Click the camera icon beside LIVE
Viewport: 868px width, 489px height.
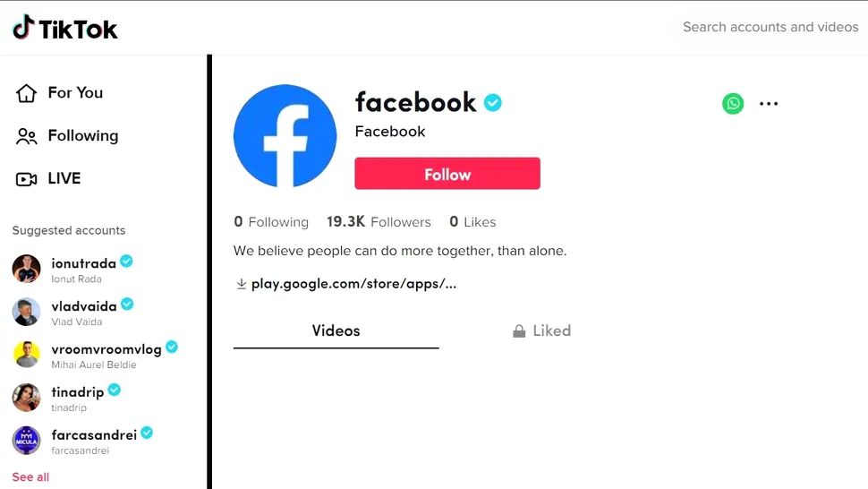[x=27, y=179]
